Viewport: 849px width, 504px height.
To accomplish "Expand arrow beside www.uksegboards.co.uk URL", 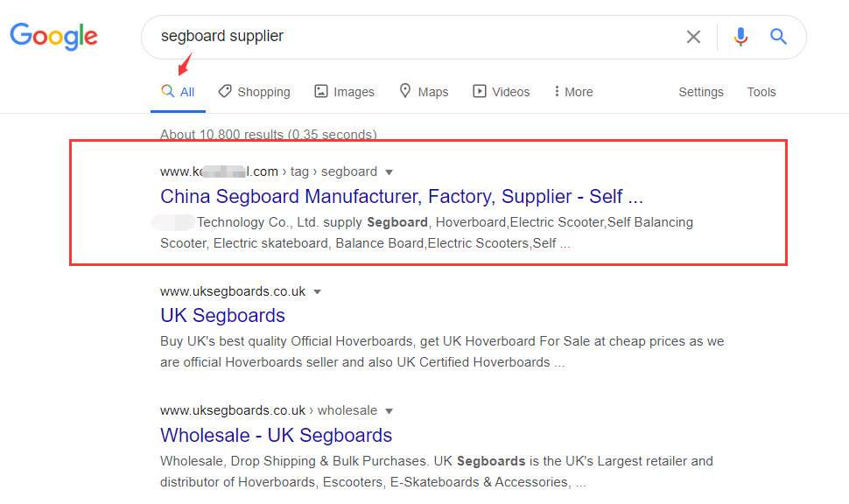I will point(318,291).
